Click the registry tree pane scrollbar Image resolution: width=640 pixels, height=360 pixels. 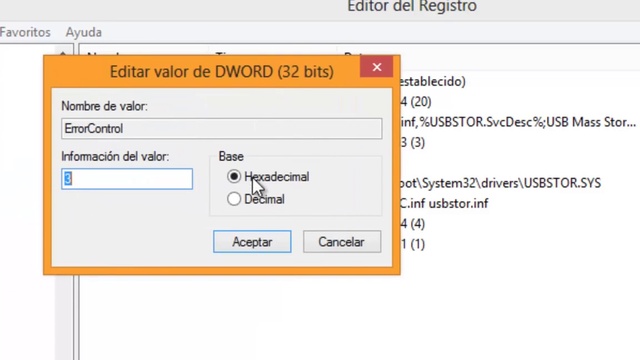(x=64, y=317)
